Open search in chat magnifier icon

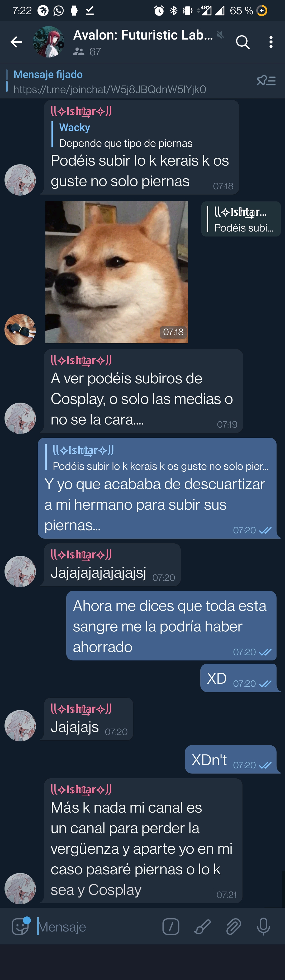(x=243, y=42)
